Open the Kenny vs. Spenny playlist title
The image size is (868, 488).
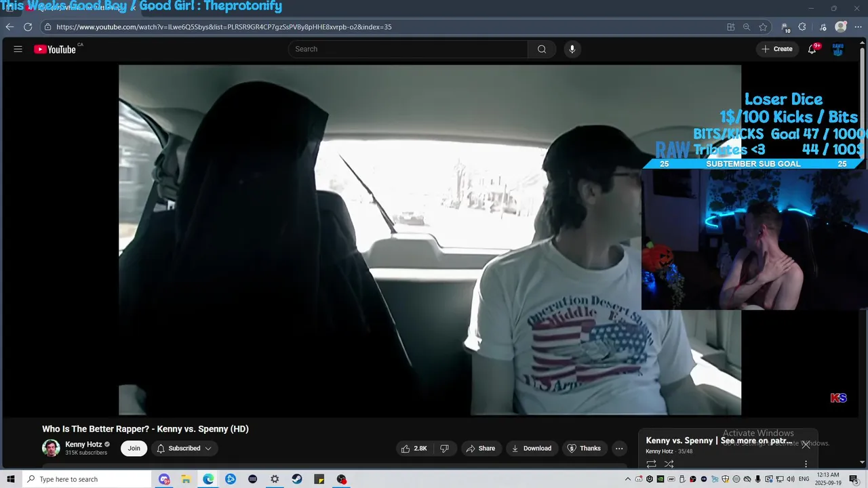tap(719, 441)
